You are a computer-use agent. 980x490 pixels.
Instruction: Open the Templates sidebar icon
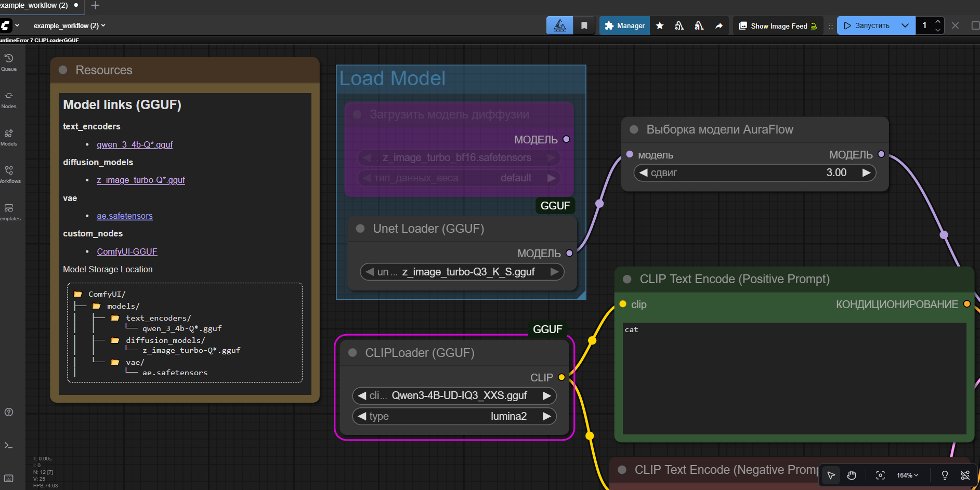point(9,211)
